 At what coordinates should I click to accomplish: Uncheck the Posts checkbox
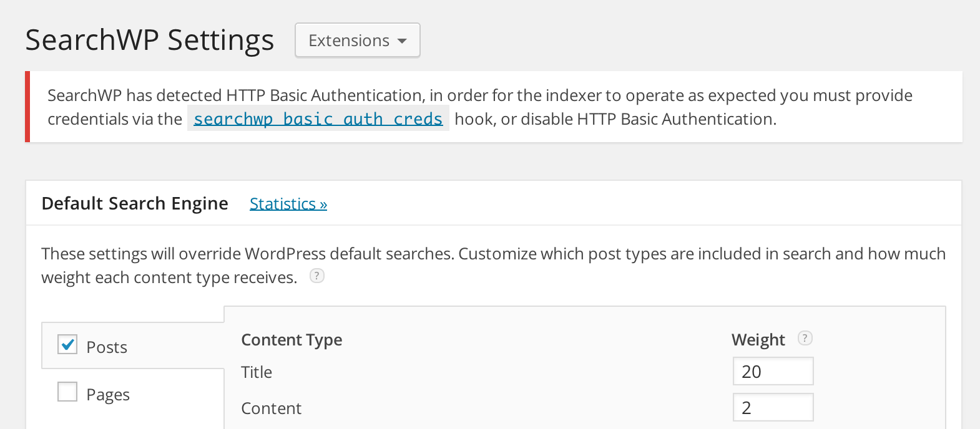67,344
